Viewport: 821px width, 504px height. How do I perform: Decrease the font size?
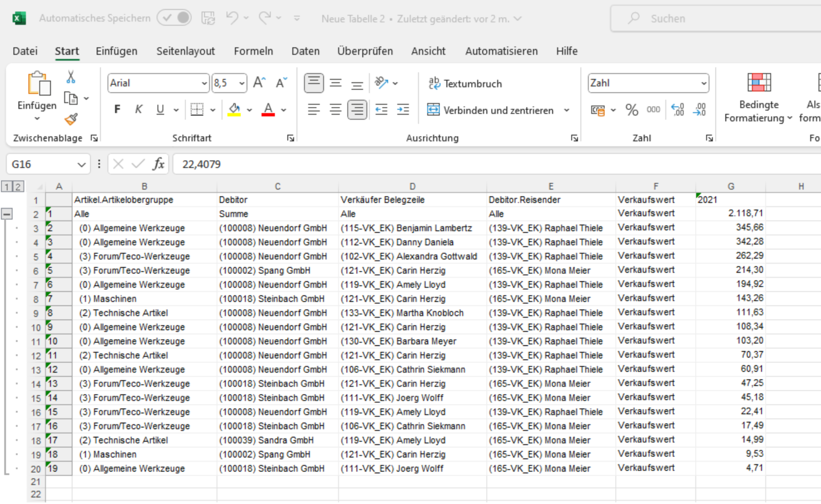(x=281, y=83)
